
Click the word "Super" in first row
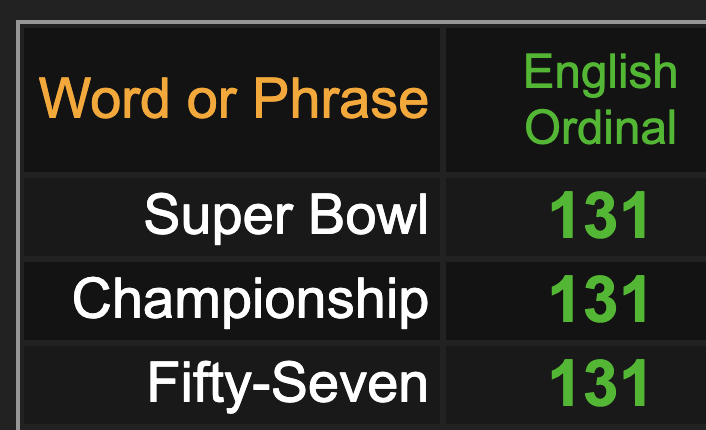coord(219,218)
